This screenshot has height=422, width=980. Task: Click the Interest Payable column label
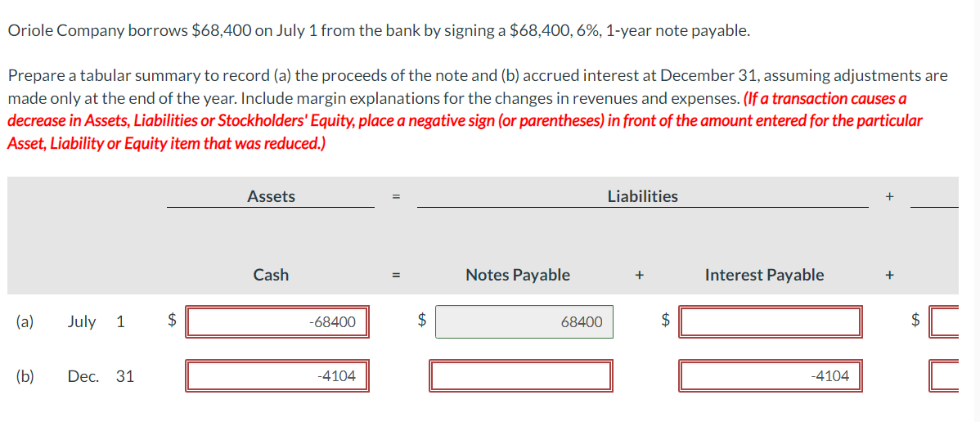(x=764, y=275)
